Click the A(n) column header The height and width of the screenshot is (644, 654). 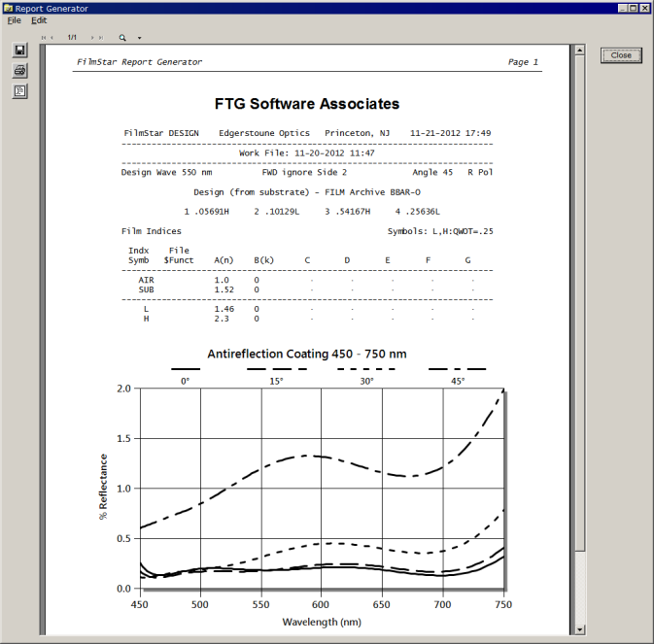point(224,260)
